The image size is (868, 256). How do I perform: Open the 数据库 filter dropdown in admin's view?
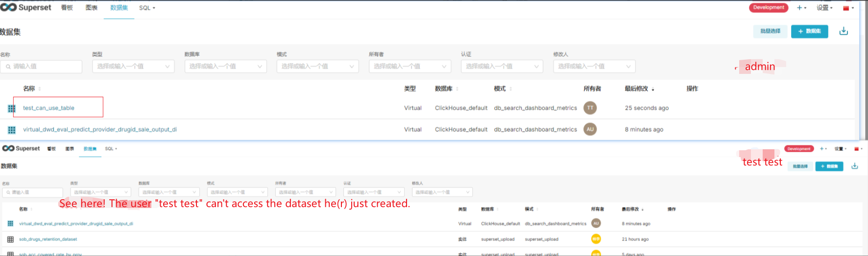(225, 66)
